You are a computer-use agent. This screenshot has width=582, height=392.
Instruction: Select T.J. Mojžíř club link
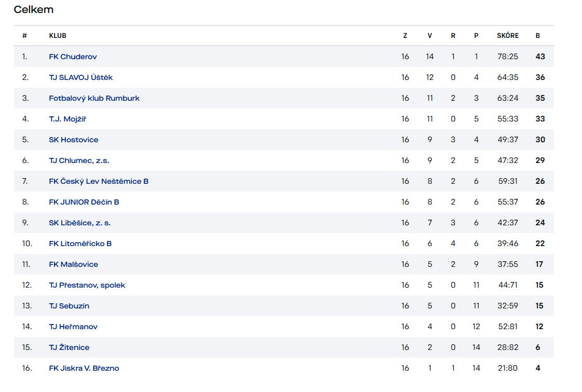(67, 119)
